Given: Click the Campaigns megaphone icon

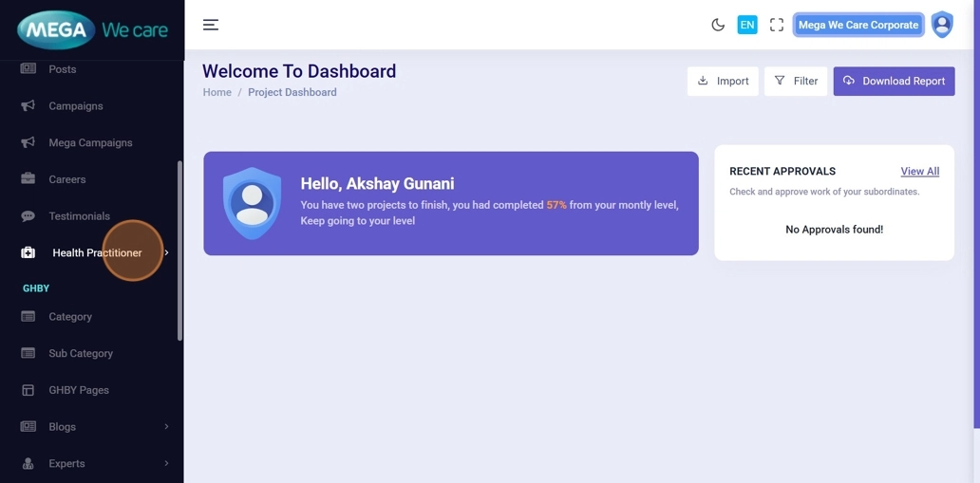Looking at the screenshot, I should pos(28,105).
